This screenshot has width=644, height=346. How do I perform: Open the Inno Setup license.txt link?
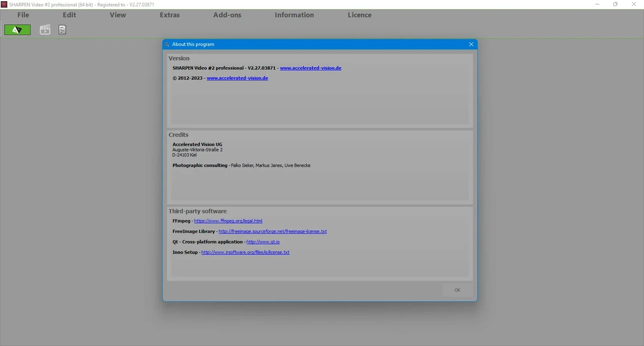click(245, 252)
